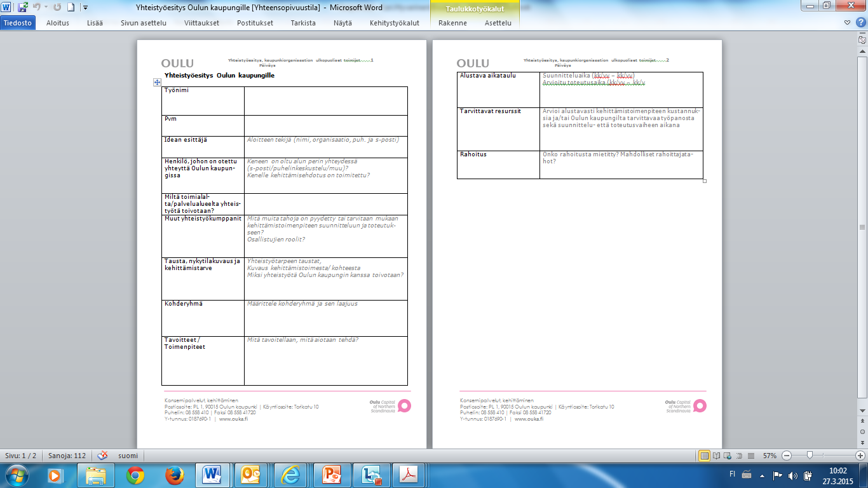Click the zoom slider handle
868x488 pixels.
[x=809, y=456]
